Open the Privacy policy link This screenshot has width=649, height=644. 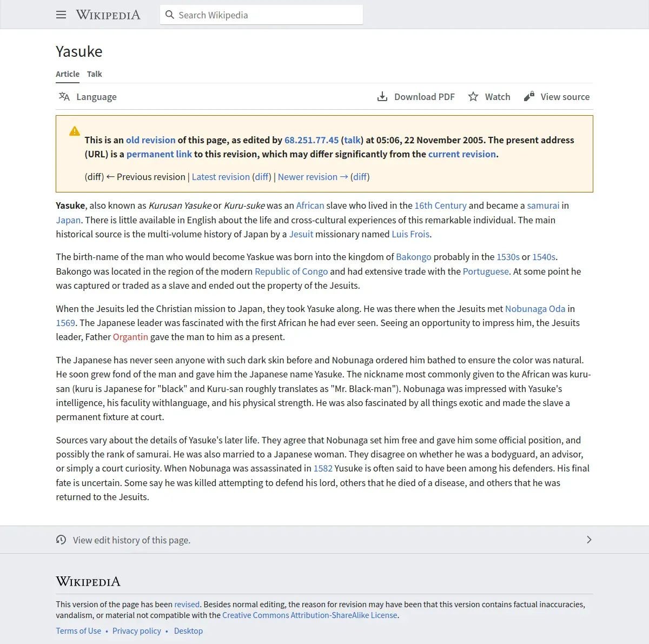tap(137, 631)
